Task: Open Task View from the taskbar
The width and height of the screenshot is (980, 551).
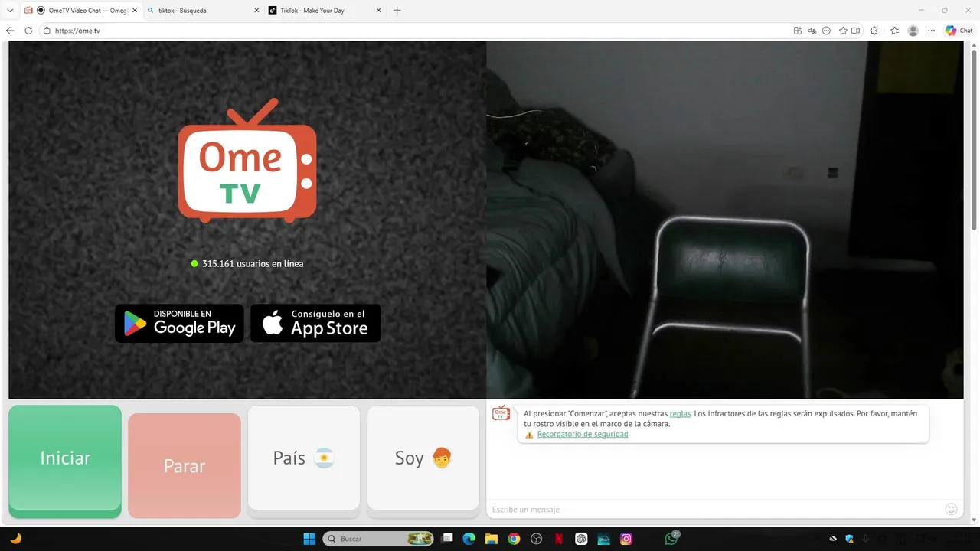Action: click(448, 539)
